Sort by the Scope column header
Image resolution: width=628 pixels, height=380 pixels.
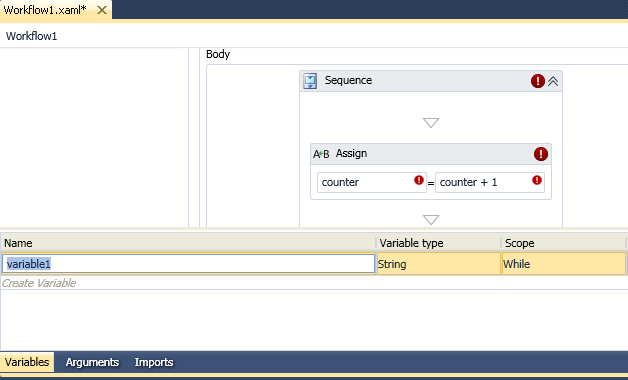564,243
